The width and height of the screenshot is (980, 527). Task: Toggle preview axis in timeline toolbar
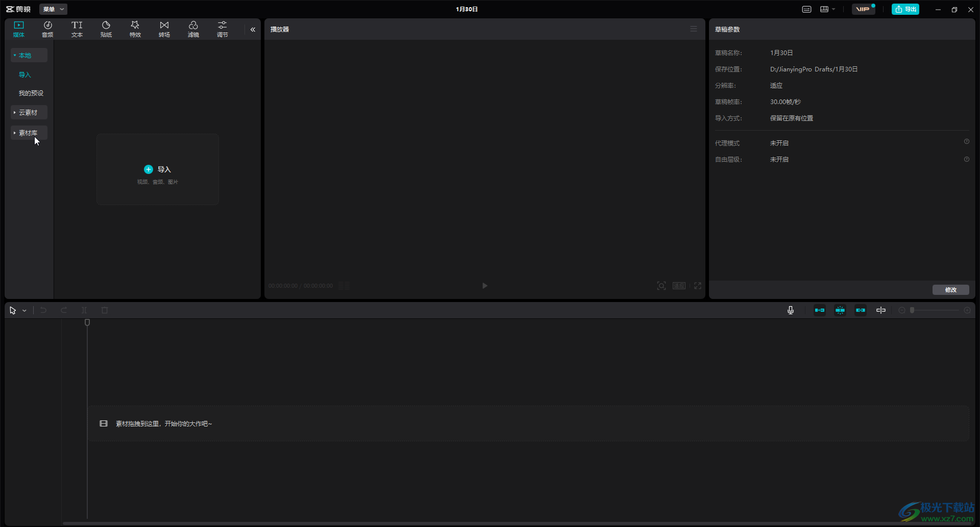tap(881, 310)
